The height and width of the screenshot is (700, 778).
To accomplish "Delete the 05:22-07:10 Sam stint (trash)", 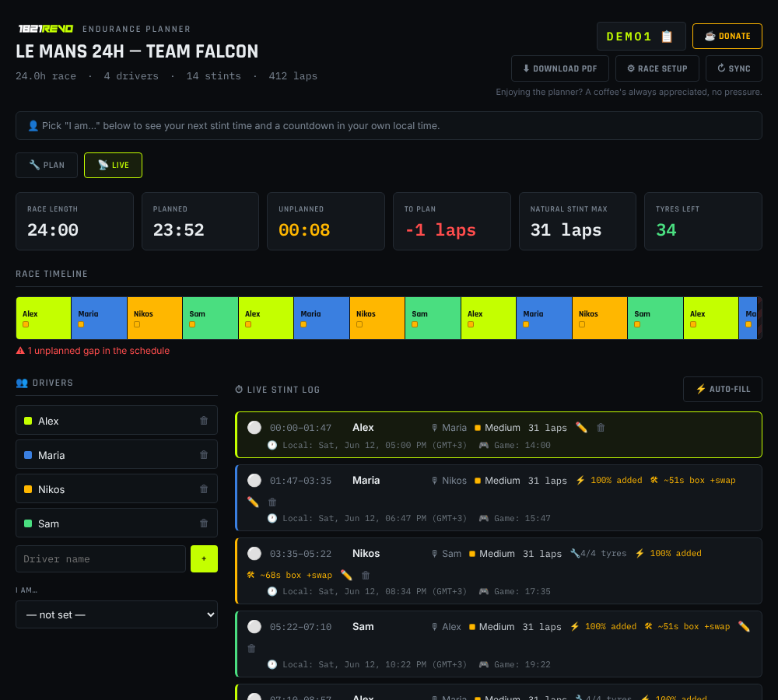I will point(251,649).
